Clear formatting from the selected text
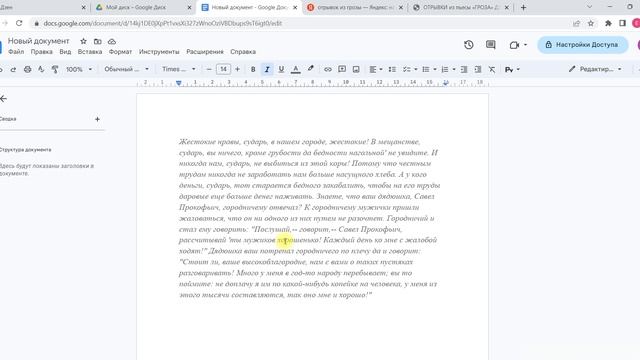 (492, 69)
